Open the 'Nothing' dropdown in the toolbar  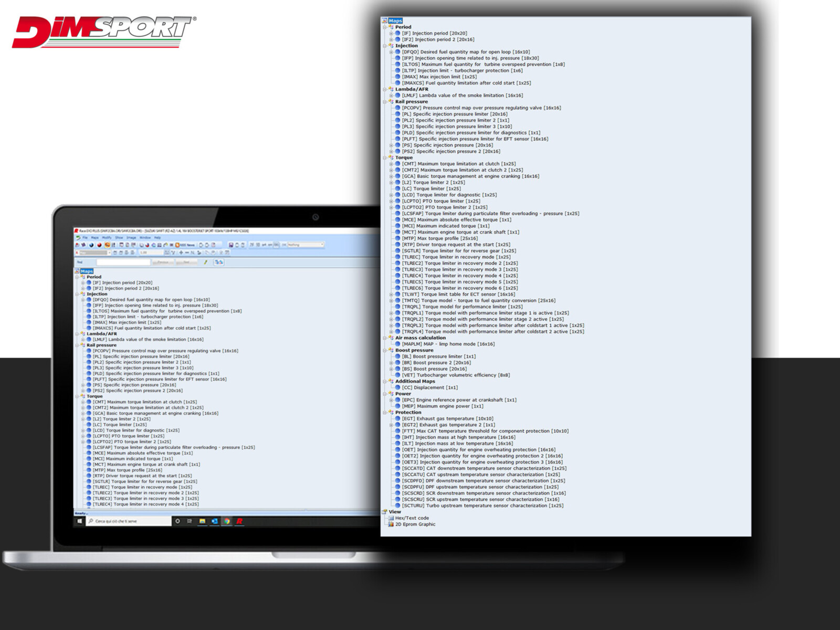[306, 245]
